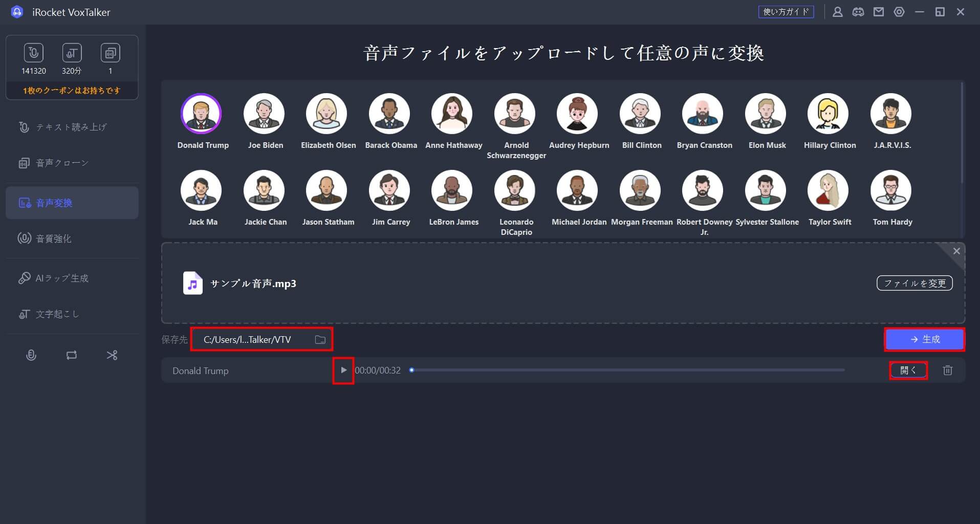Select the J.A.R.V.I.S. voice avatar
This screenshot has height=524, width=980.
coord(891,114)
